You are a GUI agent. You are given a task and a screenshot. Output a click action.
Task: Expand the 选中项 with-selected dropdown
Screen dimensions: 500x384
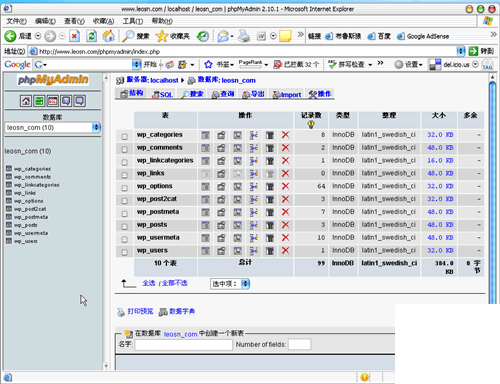pyautogui.click(x=245, y=284)
